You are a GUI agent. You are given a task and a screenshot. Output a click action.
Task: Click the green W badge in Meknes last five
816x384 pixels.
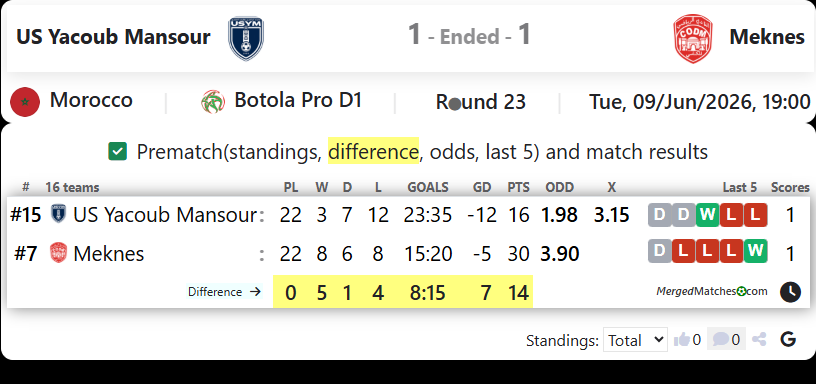click(755, 252)
